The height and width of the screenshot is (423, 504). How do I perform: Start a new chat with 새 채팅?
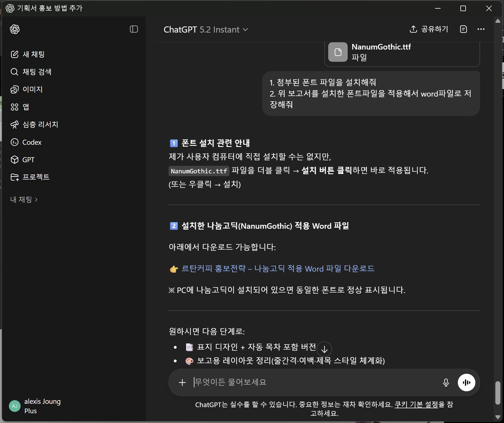(x=28, y=54)
